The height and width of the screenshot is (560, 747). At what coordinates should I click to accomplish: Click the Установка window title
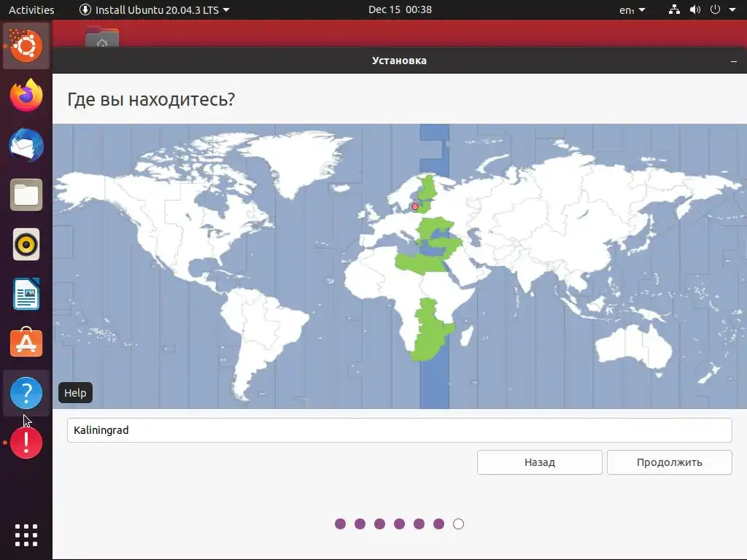pyautogui.click(x=399, y=61)
